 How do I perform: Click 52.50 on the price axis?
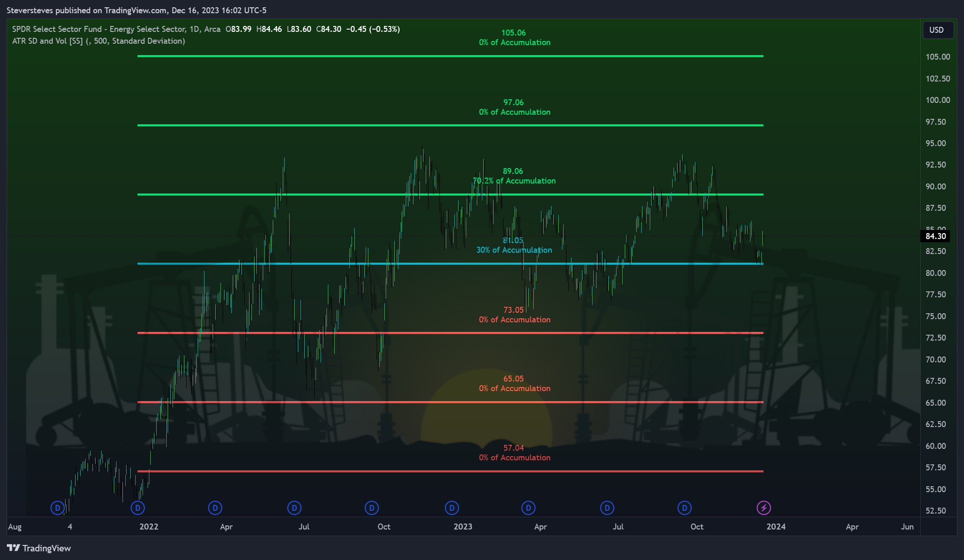coord(936,511)
